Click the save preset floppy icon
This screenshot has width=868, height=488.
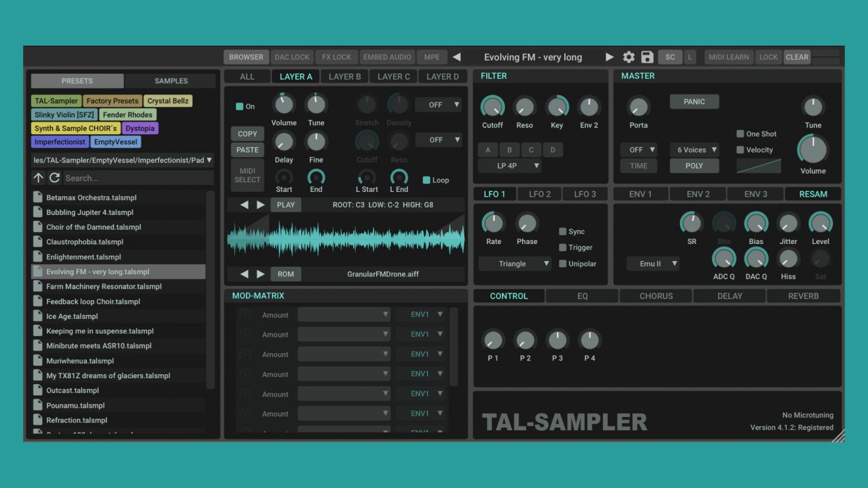(647, 57)
